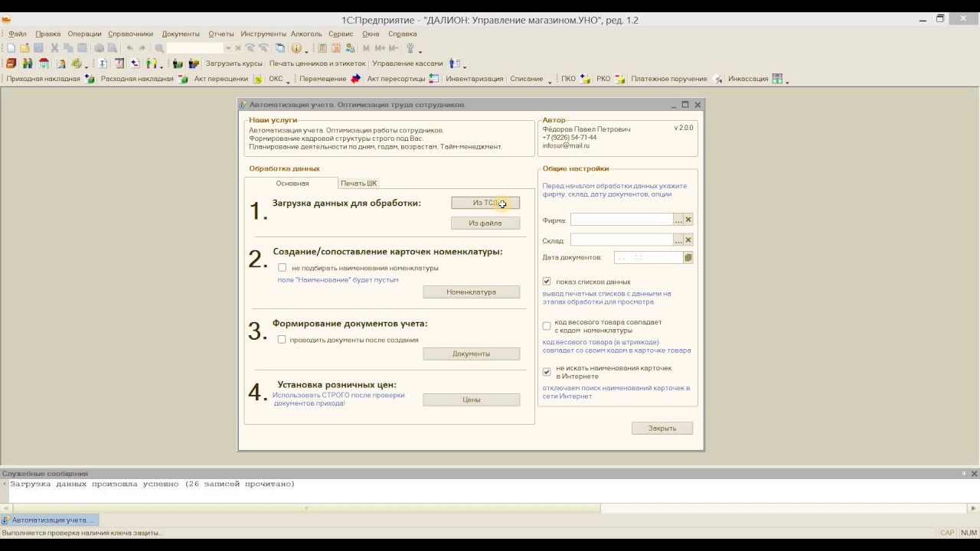Open the Документы menu
The height and width of the screenshot is (551, 980).
click(x=181, y=34)
